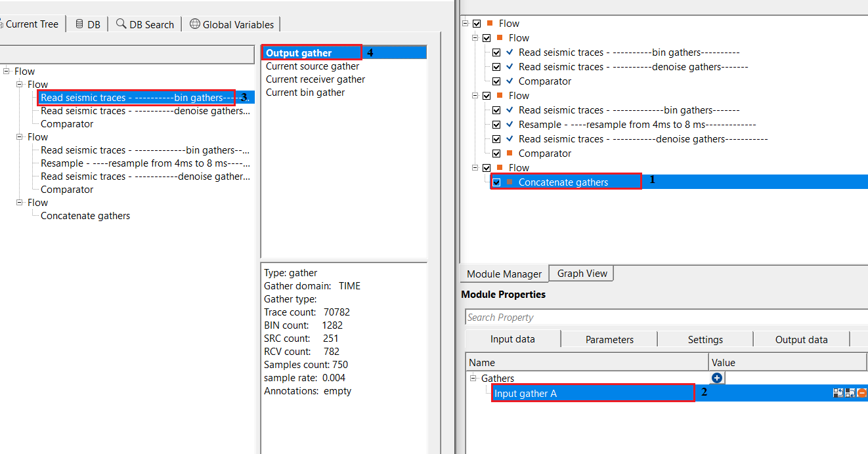Image resolution: width=868 pixels, height=454 pixels.
Task: Click the orange minus icon on Input gather A
Action: click(x=861, y=393)
